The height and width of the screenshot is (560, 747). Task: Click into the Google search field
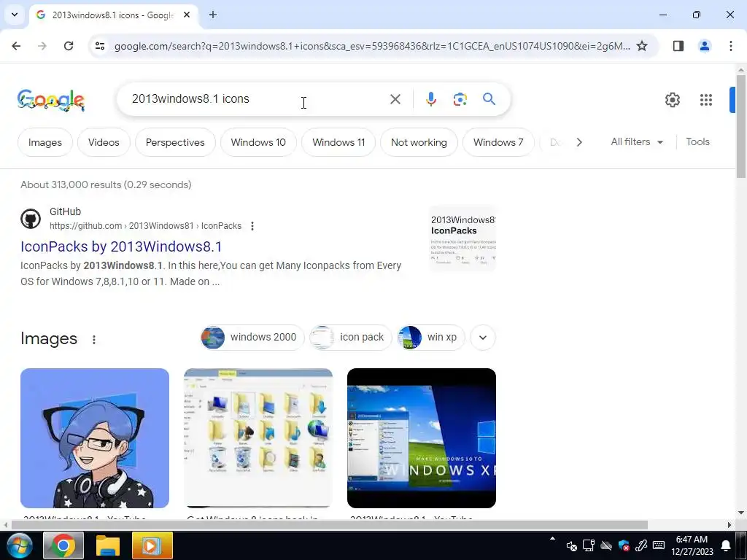point(258,99)
